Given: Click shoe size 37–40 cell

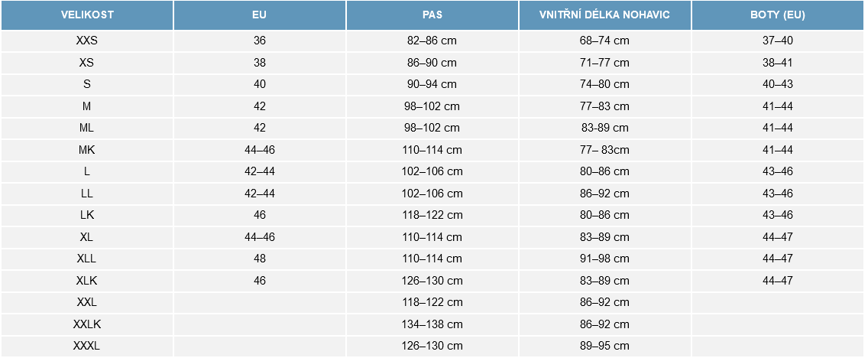Looking at the screenshot, I should coord(777,41).
